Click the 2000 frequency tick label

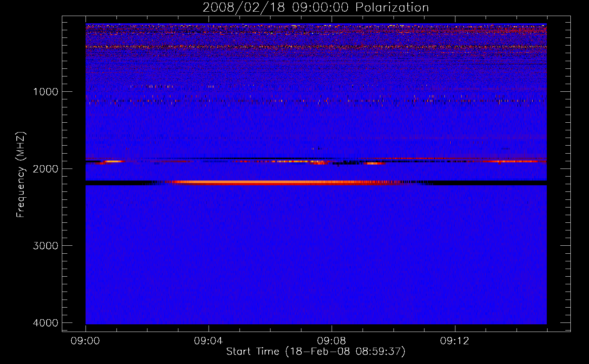[46, 169]
